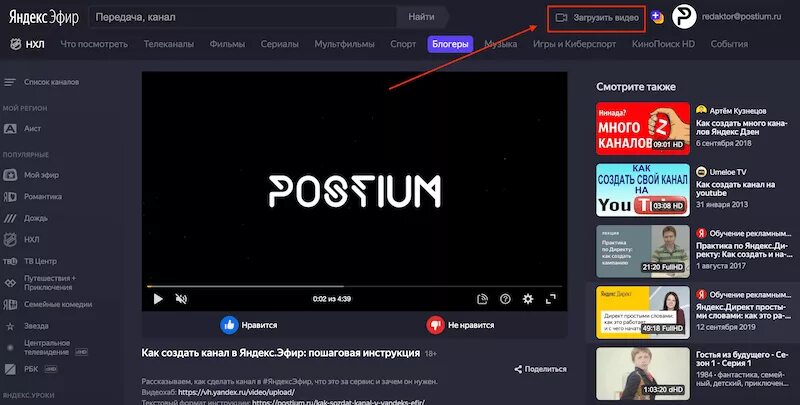This screenshot has width=800, height=405.
Task: Click the Смотрите также heading
Action: point(636,87)
